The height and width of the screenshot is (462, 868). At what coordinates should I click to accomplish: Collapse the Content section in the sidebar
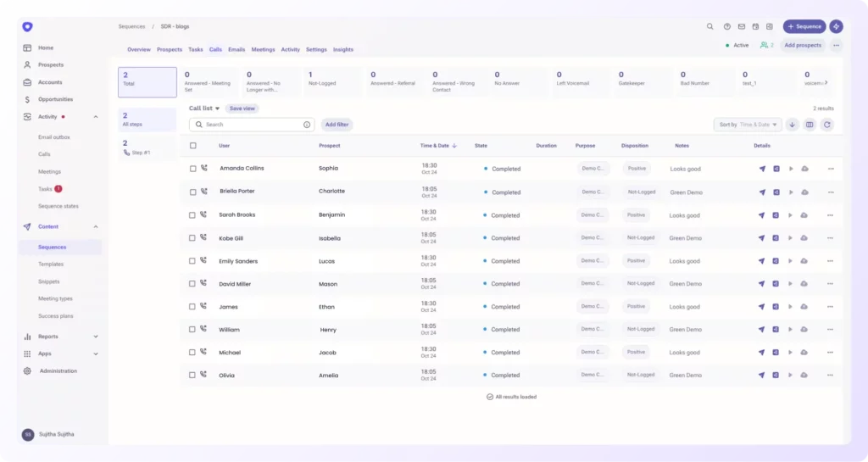point(95,226)
